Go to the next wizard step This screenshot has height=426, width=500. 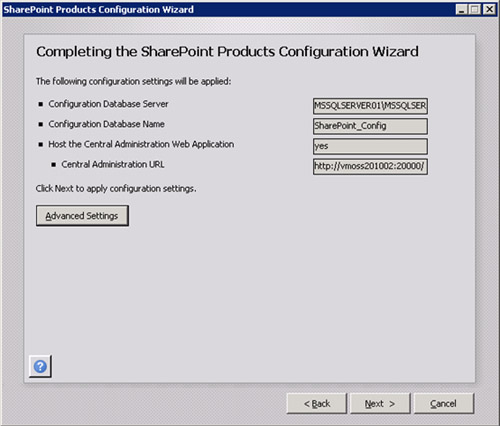pos(380,404)
